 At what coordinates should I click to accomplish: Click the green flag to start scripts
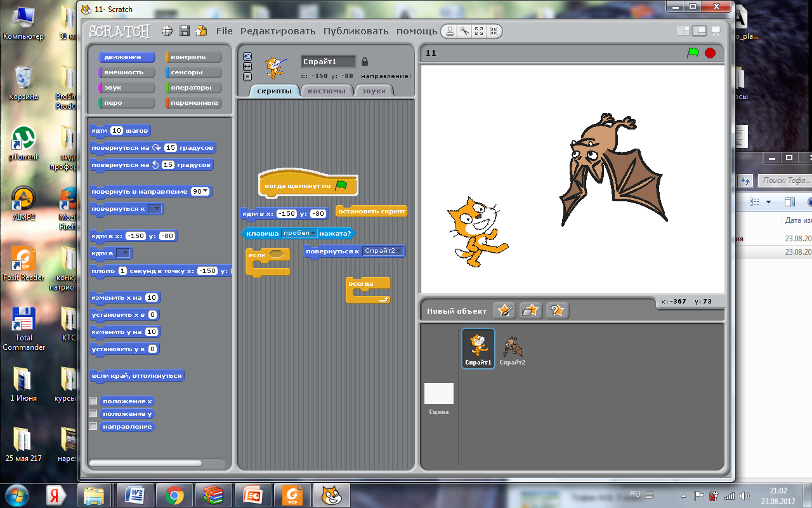(693, 53)
